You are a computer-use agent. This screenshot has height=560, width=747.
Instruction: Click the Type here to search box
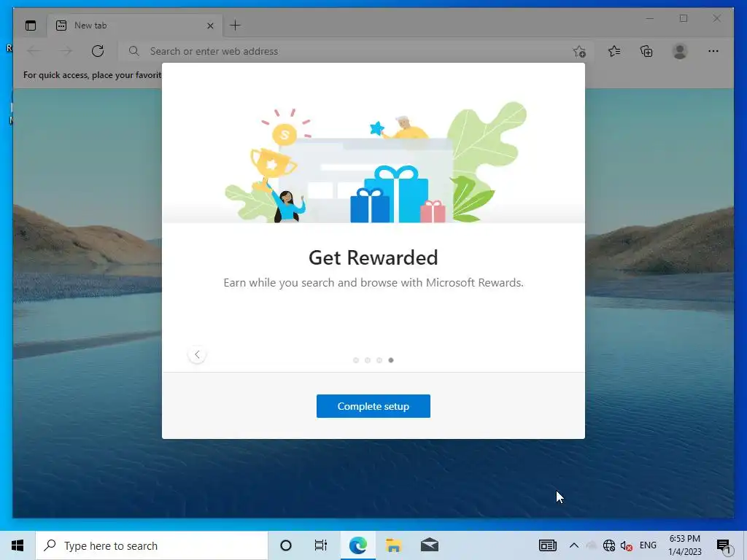pos(152,545)
